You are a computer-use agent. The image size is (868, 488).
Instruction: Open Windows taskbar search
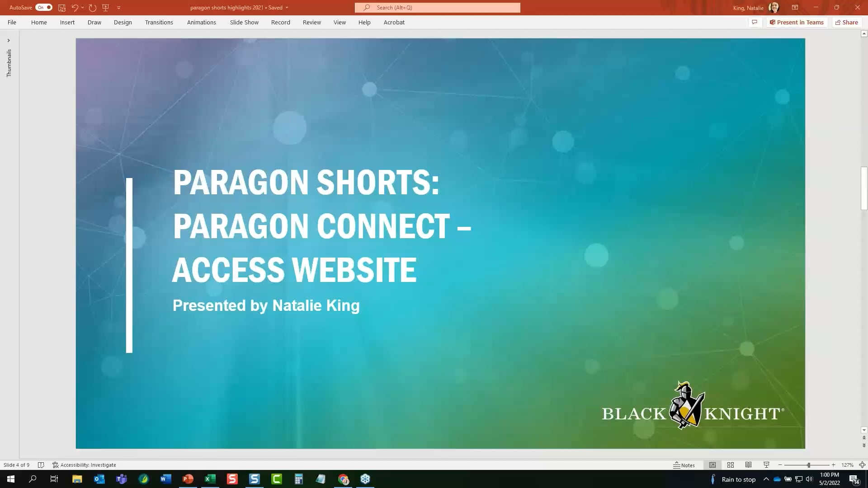(x=33, y=479)
